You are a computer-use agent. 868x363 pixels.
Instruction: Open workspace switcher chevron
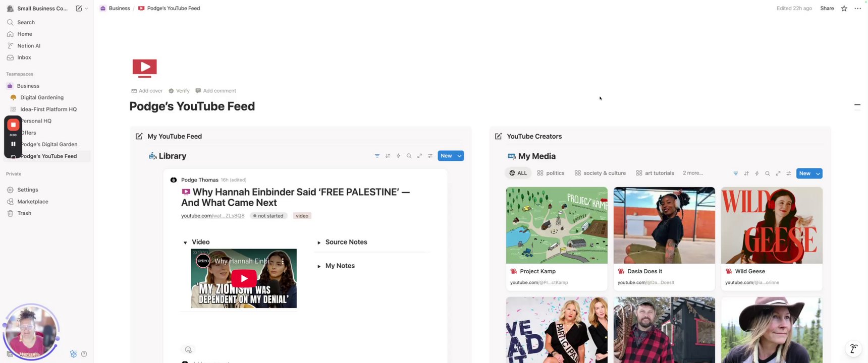click(86, 9)
